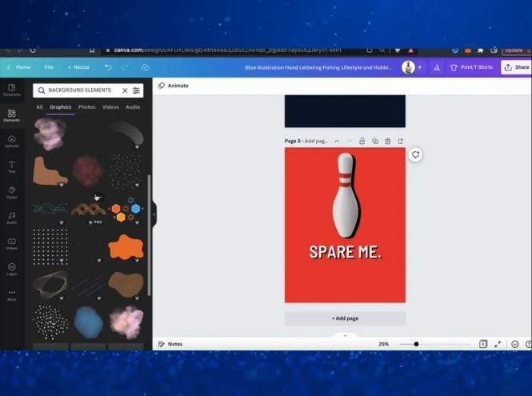Click the Print T-Shirts button

[x=472, y=67]
